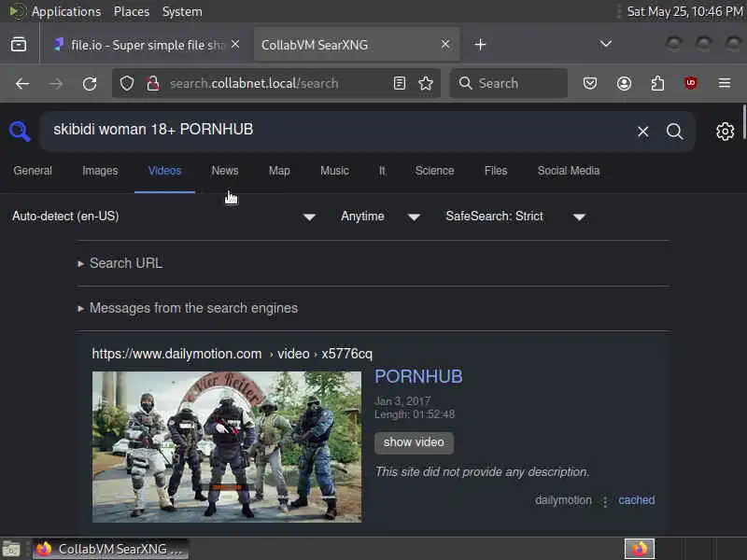This screenshot has width=747, height=560.
Task: Click the CollabVM SearXNG taskbar window button
Action: [110, 549]
